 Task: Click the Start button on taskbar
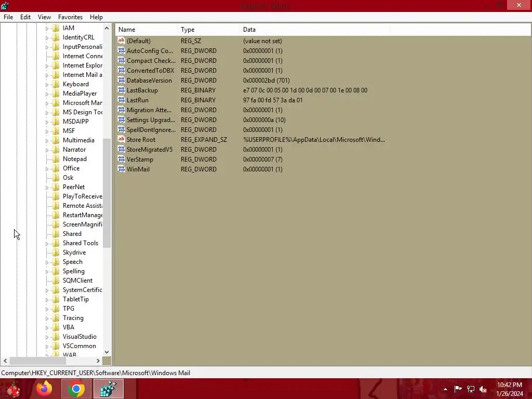[x=14, y=389]
